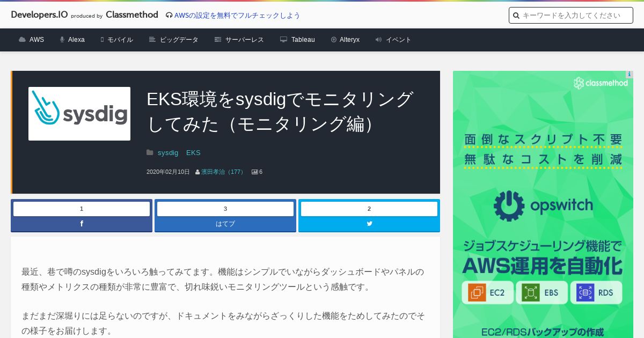The height and width of the screenshot is (338, 644).
Task: Open the Developers.IO home logo
Action: tap(39, 15)
